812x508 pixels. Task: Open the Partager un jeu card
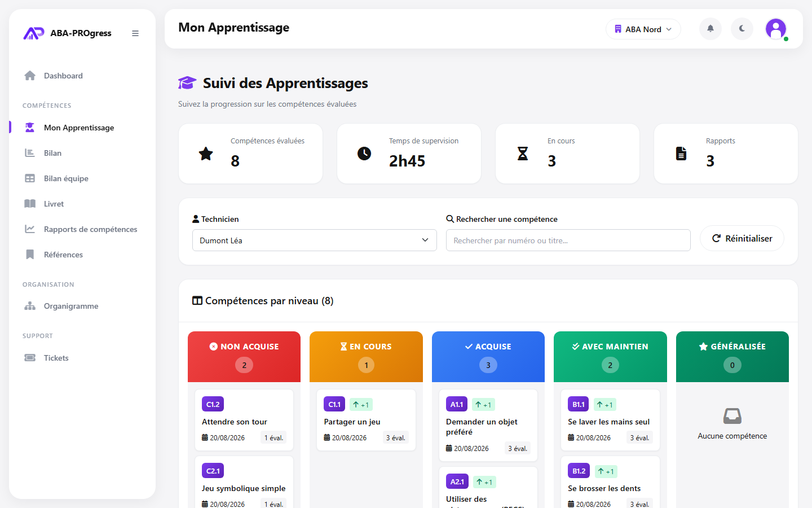click(x=366, y=420)
